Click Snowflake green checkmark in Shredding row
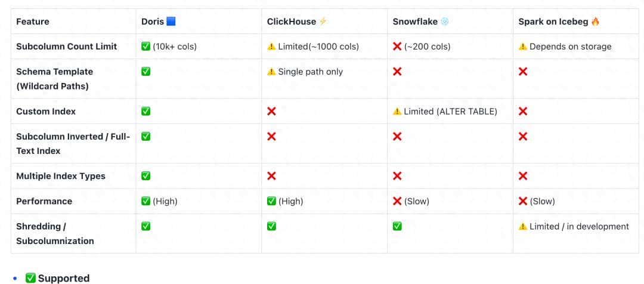The width and height of the screenshot is (644, 284). pos(397,227)
